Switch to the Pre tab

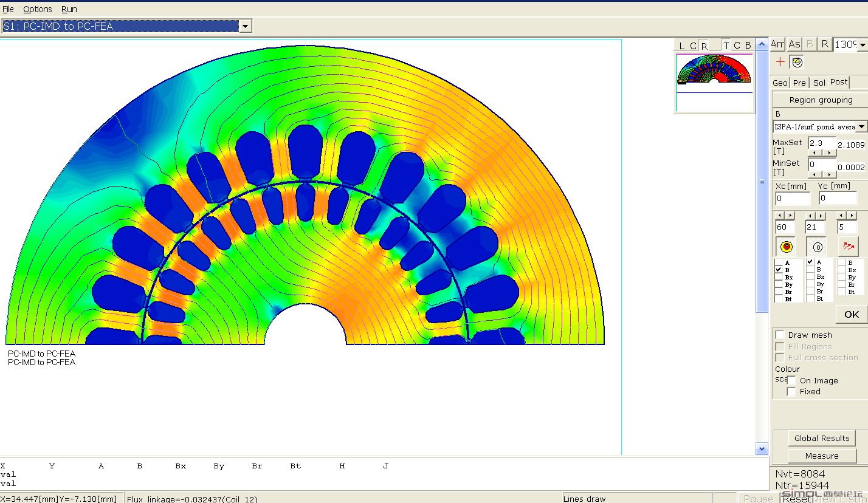[x=799, y=83]
